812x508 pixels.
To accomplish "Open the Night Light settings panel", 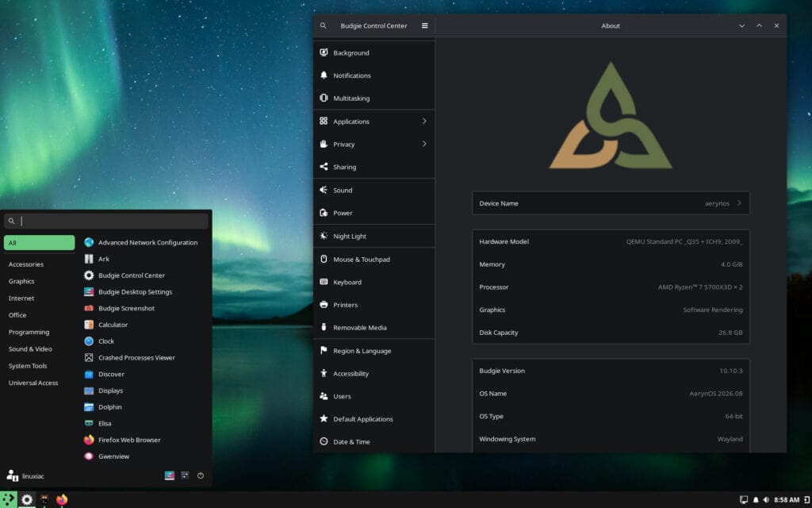I will [x=374, y=237].
